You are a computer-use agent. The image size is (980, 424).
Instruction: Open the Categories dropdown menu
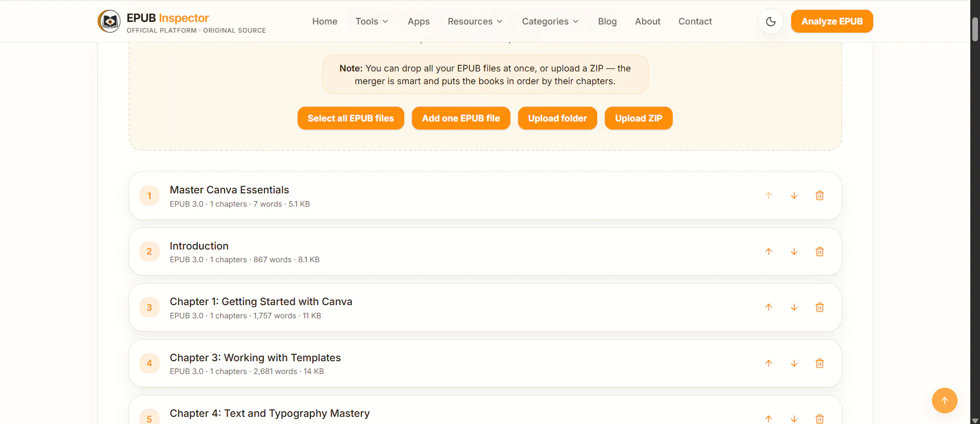550,21
